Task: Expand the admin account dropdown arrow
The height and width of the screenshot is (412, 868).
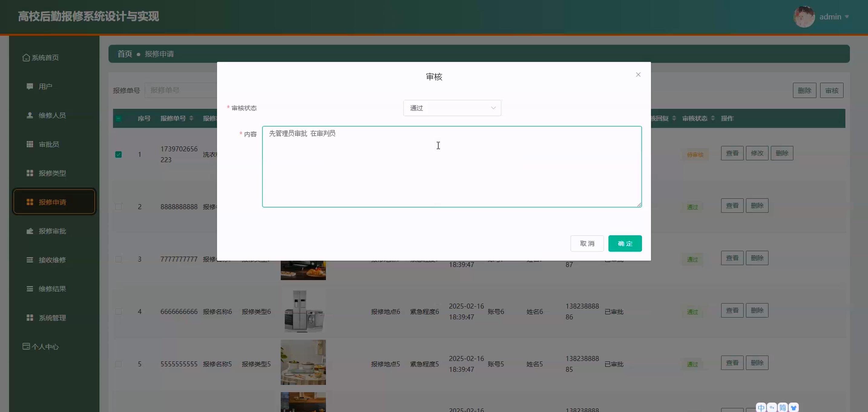Action: click(847, 17)
